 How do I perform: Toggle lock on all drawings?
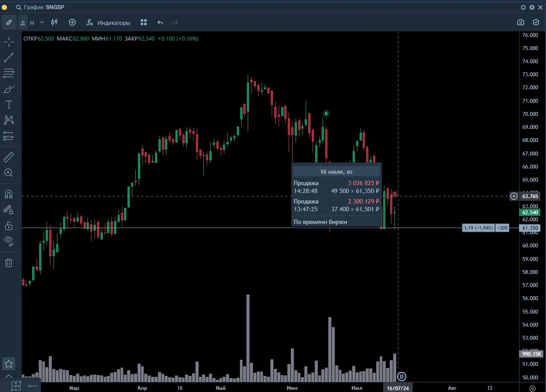point(9,226)
